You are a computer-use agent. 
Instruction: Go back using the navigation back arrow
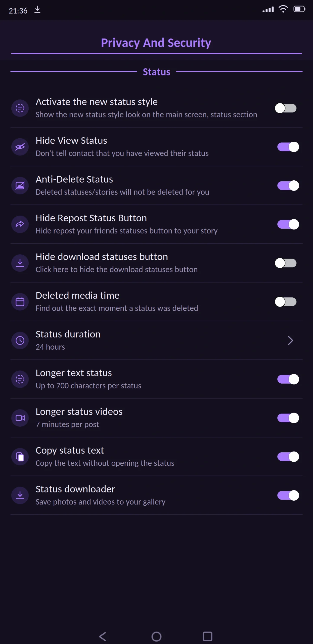point(103,636)
